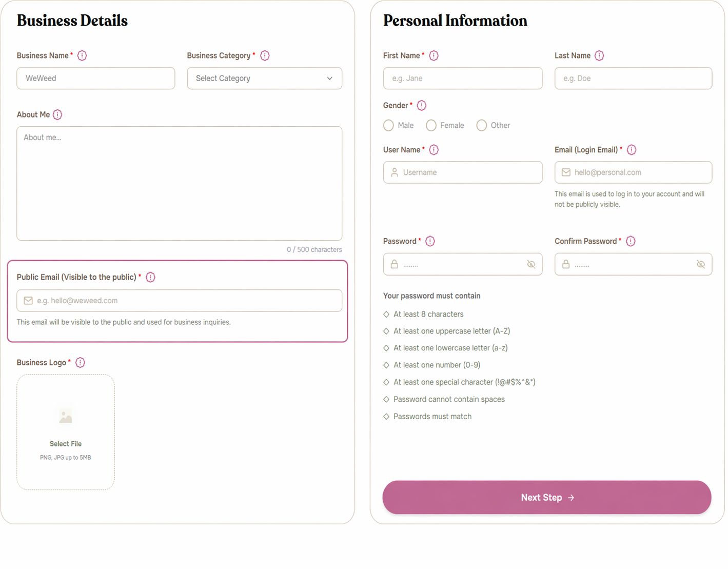Click the Public Email info icon
This screenshot has height=569, width=728.
pos(150,277)
